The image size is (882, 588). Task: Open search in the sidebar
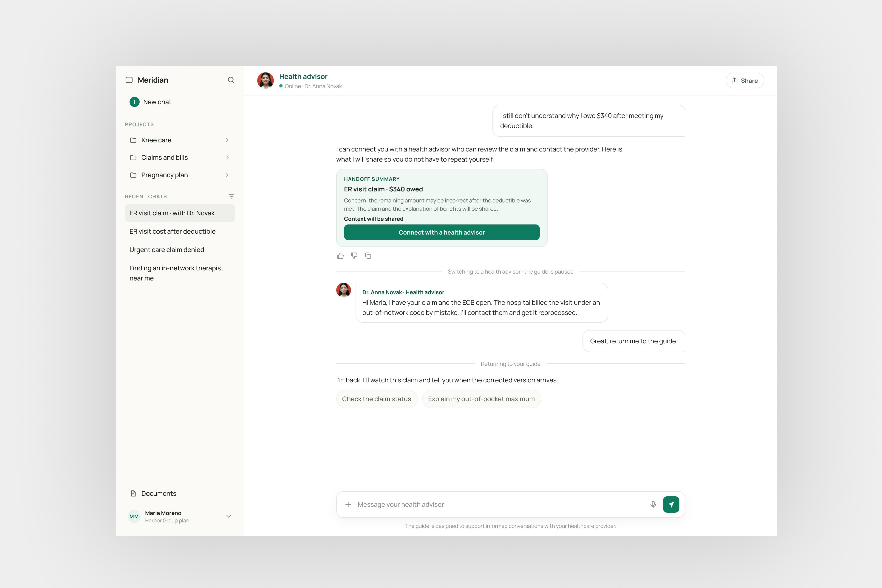[231, 80]
